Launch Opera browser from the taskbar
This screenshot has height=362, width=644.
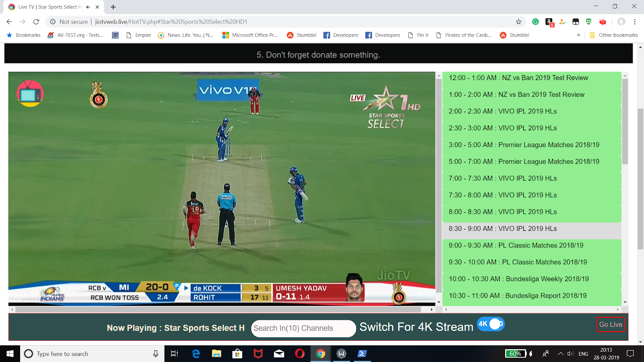pyautogui.click(x=300, y=354)
